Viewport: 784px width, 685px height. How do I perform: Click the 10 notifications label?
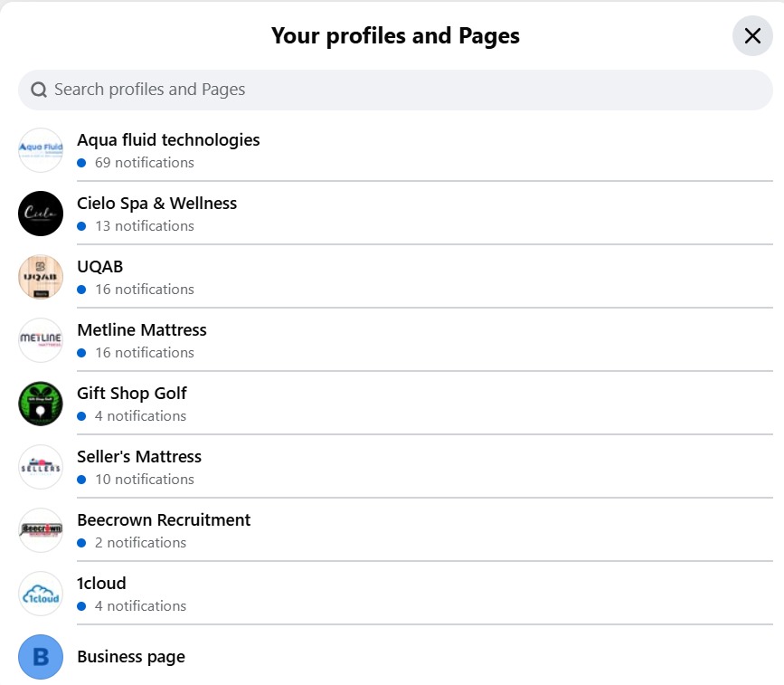click(145, 480)
